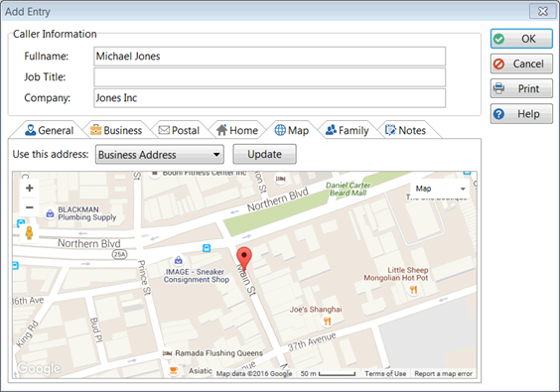Switch to the Business tab
This screenshot has width=560, height=392.
pyautogui.click(x=116, y=130)
